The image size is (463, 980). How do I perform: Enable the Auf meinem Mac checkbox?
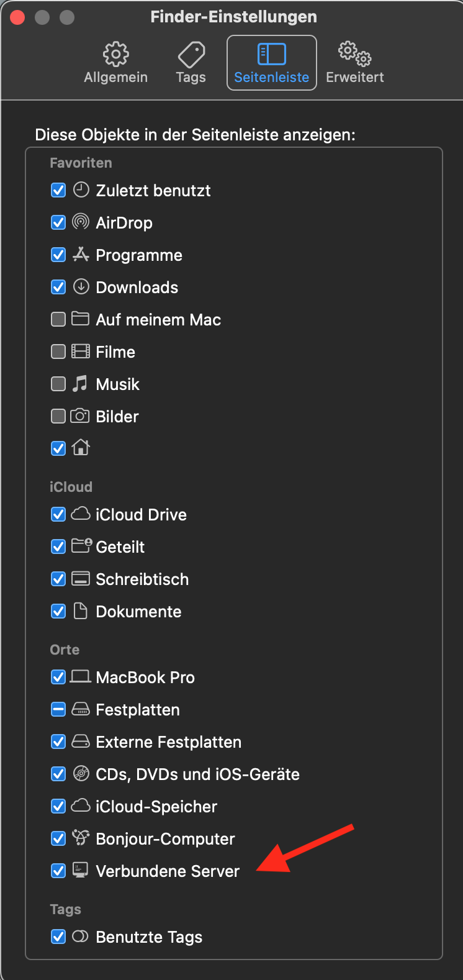click(x=58, y=319)
